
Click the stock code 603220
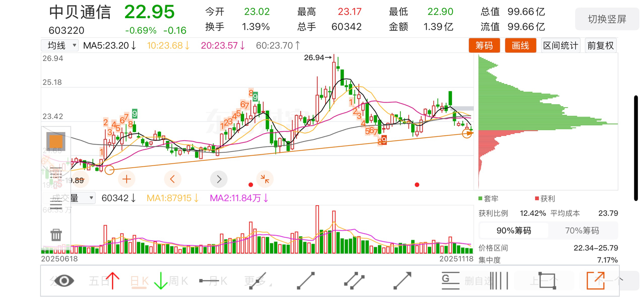[x=67, y=30]
